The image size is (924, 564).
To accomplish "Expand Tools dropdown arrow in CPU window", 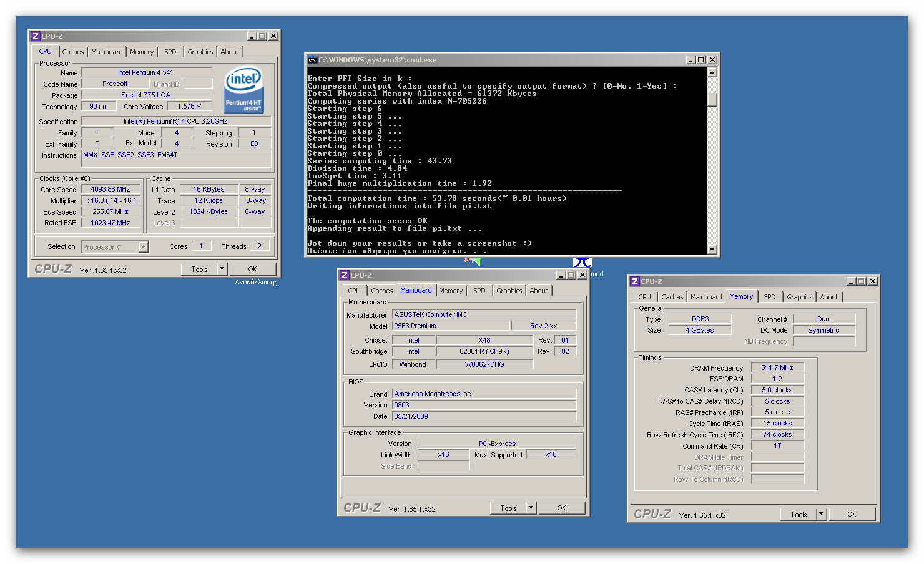I will pyautogui.click(x=222, y=269).
